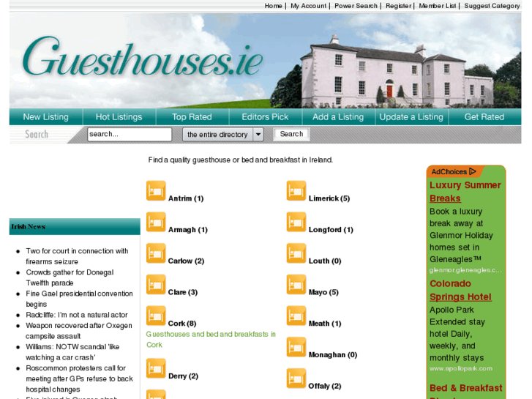Image resolution: width=532 pixels, height=399 pixels.
Task: Open Derry (2) county listing
Action: [183, 376]
